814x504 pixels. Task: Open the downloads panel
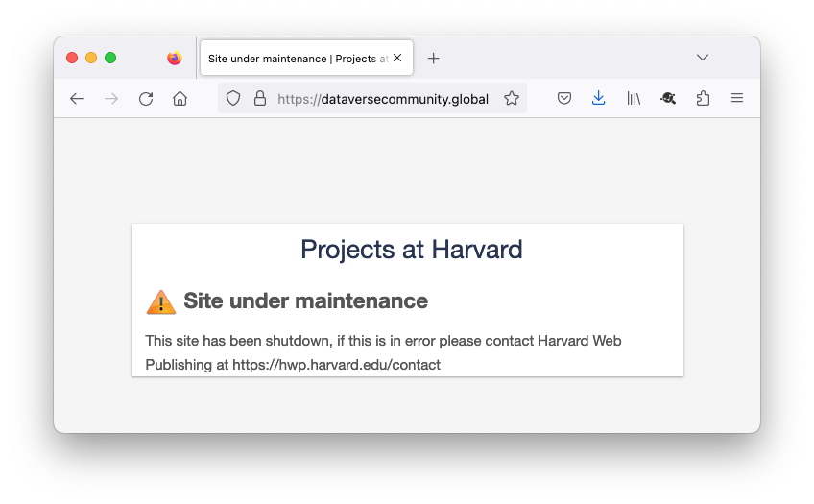599,98
